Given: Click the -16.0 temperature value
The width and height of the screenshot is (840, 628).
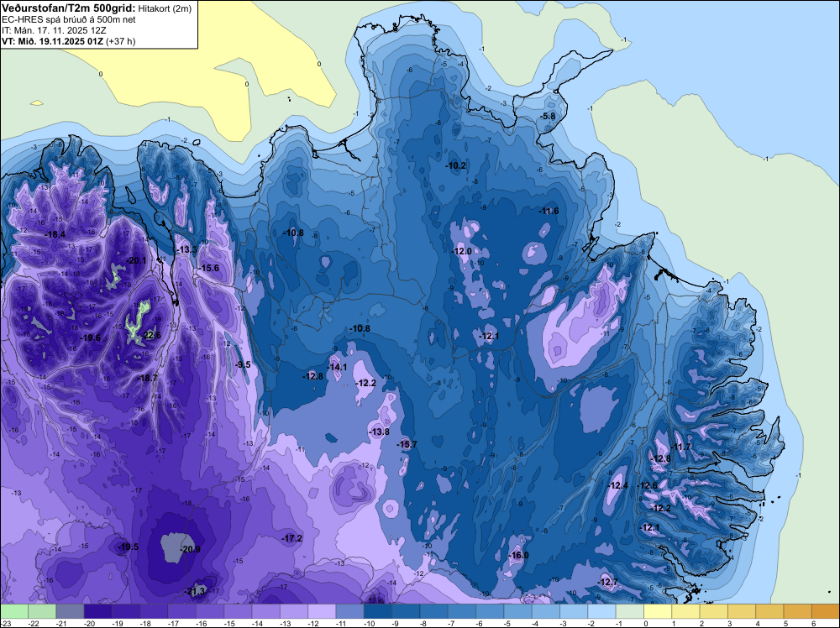Looking at the screenshot, I should coord(518,555).
